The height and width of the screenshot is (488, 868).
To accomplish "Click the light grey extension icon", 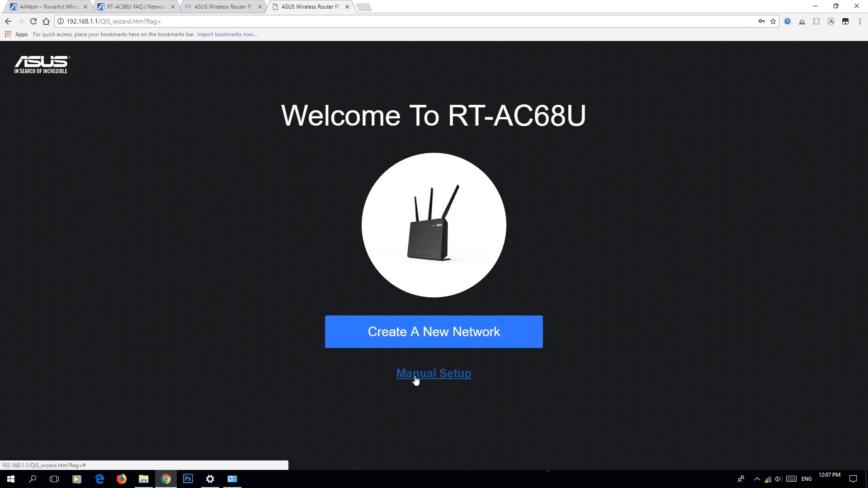I will pyautogui.click(x=816, y=21).
